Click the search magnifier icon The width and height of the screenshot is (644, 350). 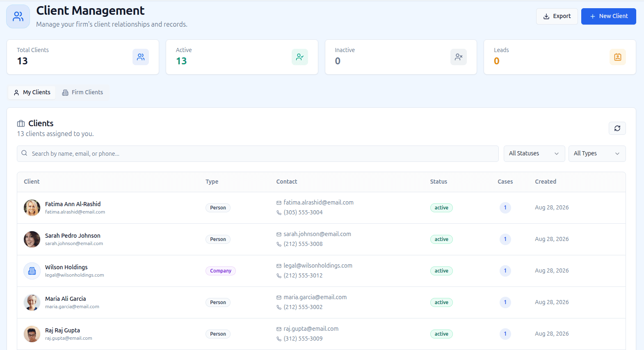coord(24,153)
